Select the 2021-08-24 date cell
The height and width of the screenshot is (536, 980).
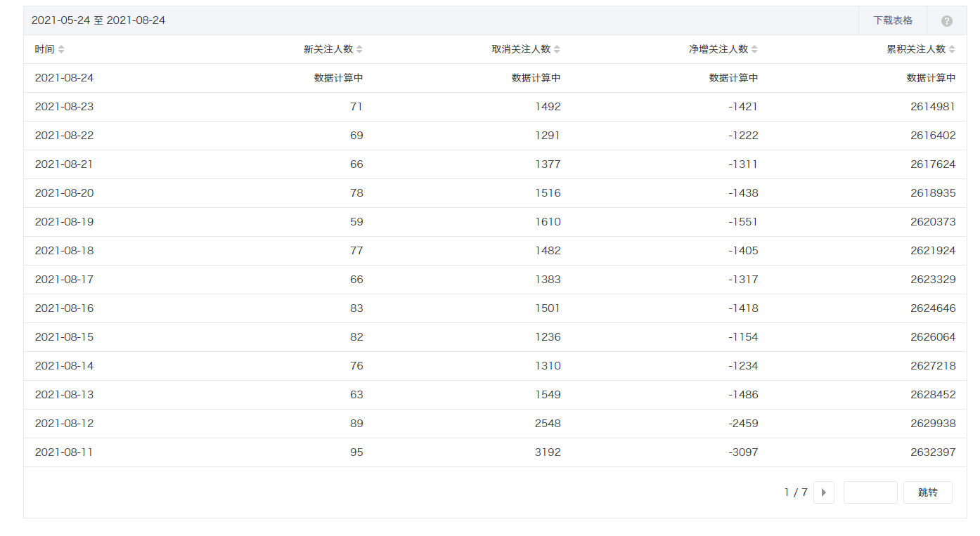(x=64, y=78)
